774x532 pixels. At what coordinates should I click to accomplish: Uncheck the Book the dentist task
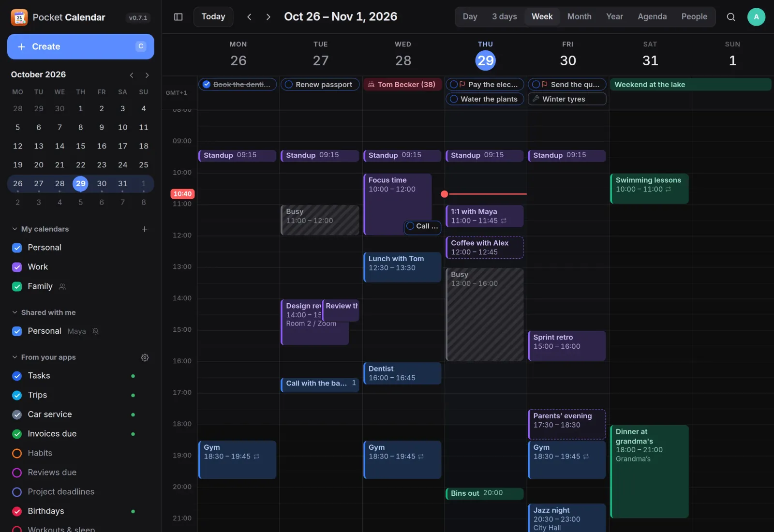[207, 85]
